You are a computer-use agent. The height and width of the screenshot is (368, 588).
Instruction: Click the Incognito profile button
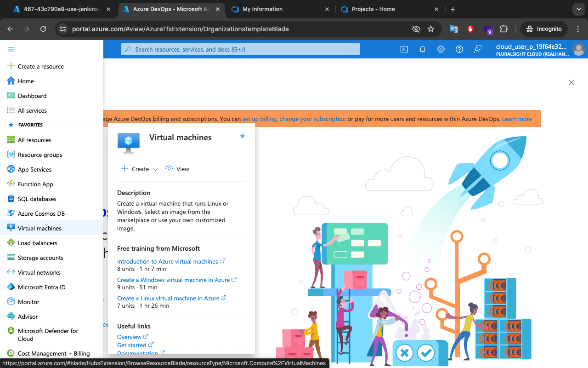pyautogui.click(x=544, y=29)
